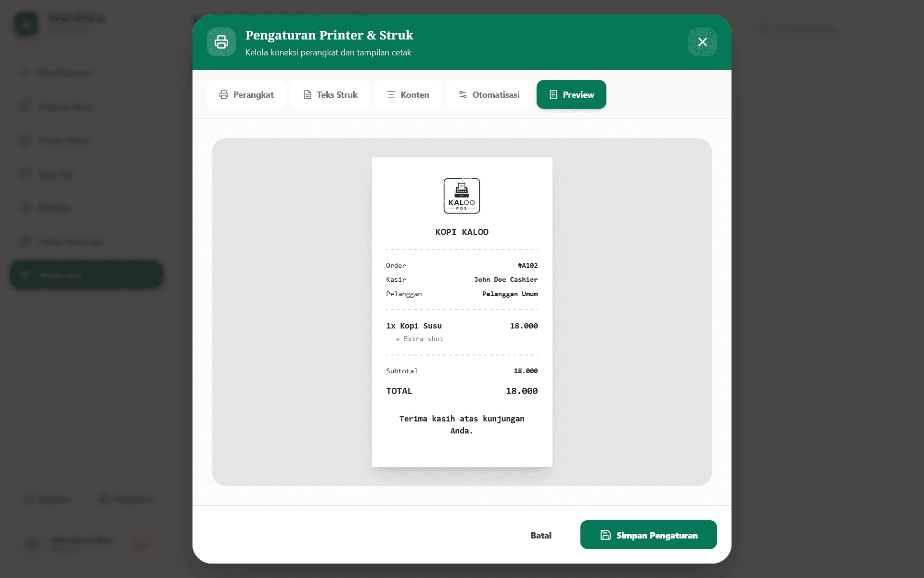Click Pelanggan Umum value
Viewport: 924px width, 578px height.
point(510,294)
